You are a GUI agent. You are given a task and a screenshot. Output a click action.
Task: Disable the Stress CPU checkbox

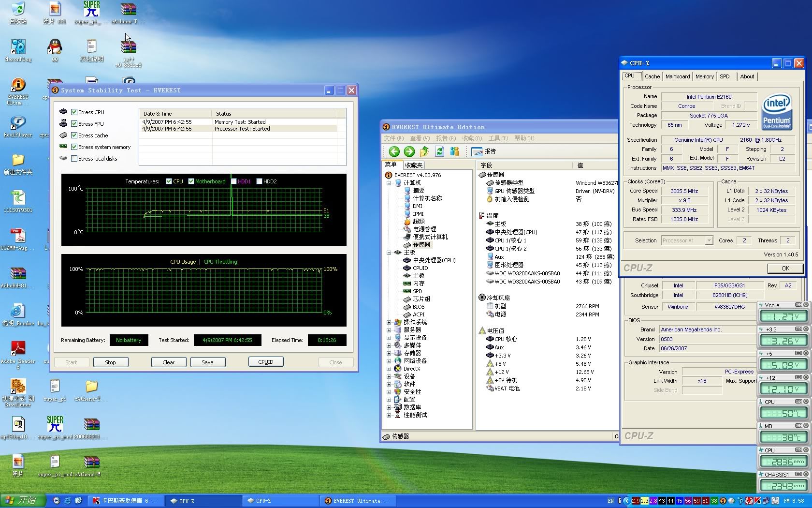point(74,112)
